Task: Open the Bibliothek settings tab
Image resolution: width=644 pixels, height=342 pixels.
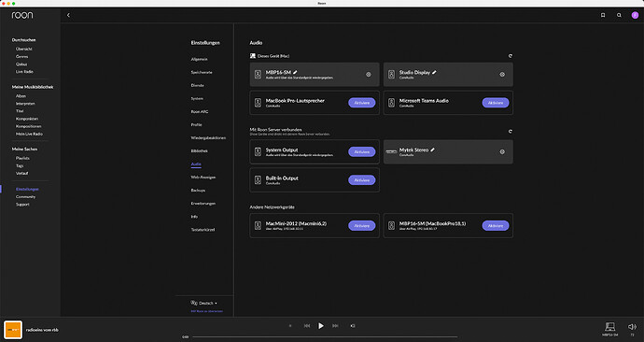Action: (x=199, y=150)
